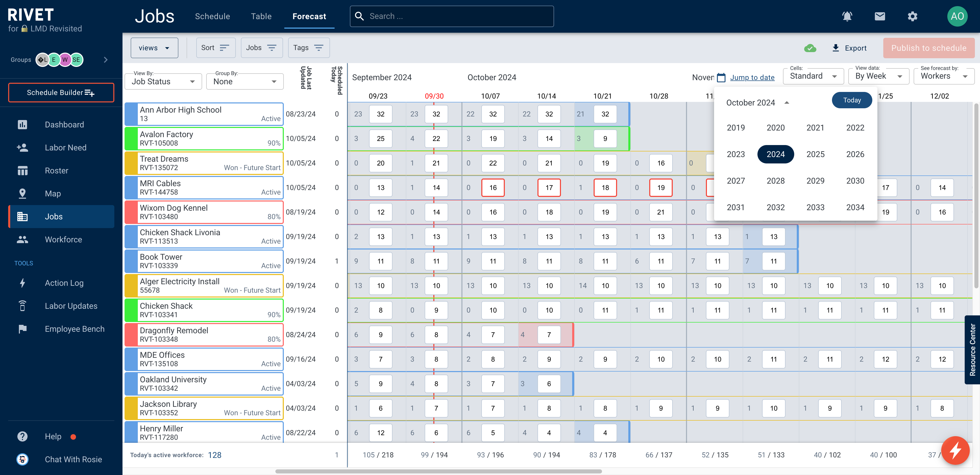Open the Jobs filter button

click(x=262, y=48)
